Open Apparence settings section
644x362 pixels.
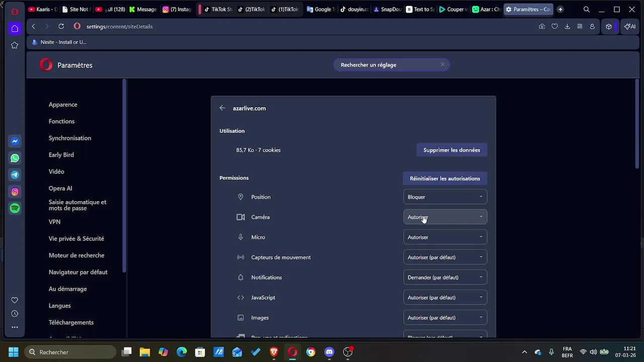(x=63, y=105)
